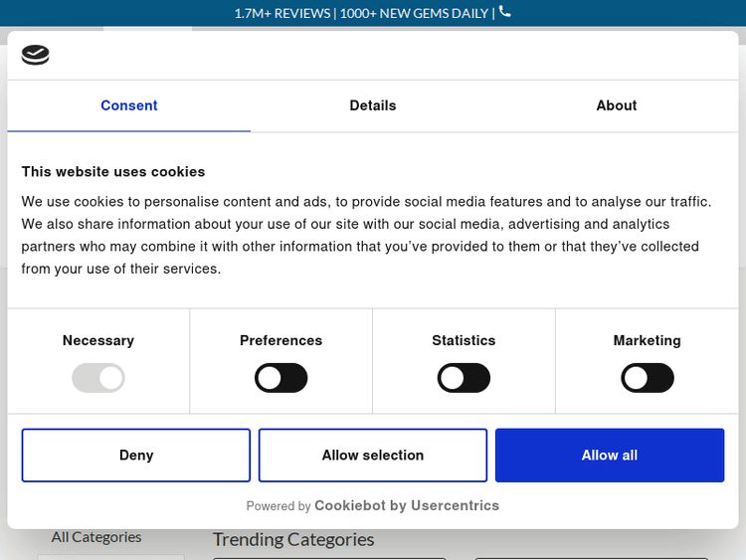Enable the Marketing cookies switch

(648, 378)
